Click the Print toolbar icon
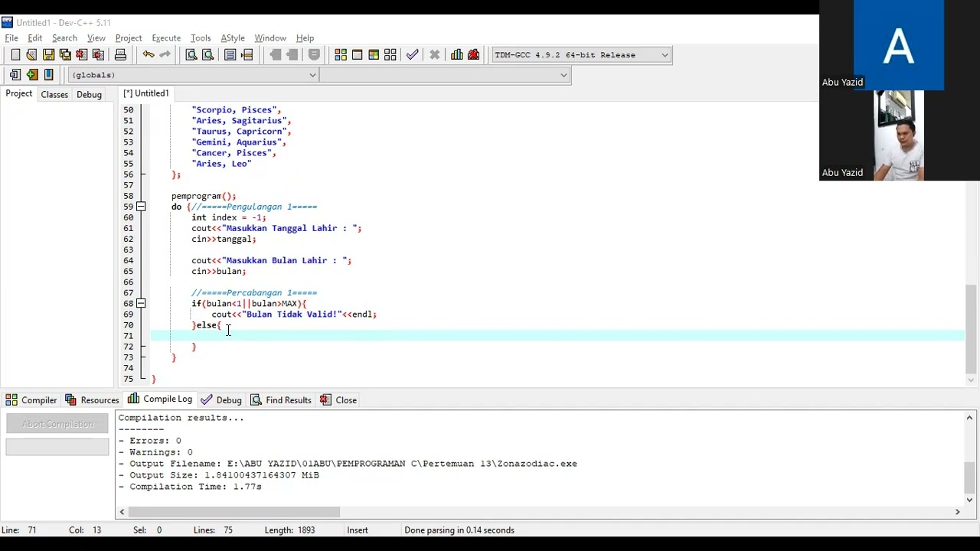The width and height of the screenshot is (980, 551). coord(120,54)
